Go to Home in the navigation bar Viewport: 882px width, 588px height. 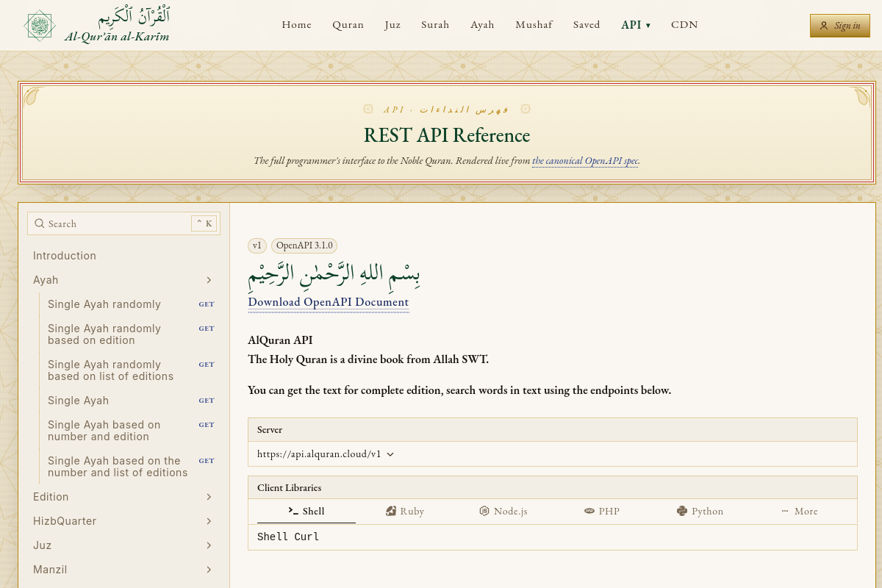point(297,25)
